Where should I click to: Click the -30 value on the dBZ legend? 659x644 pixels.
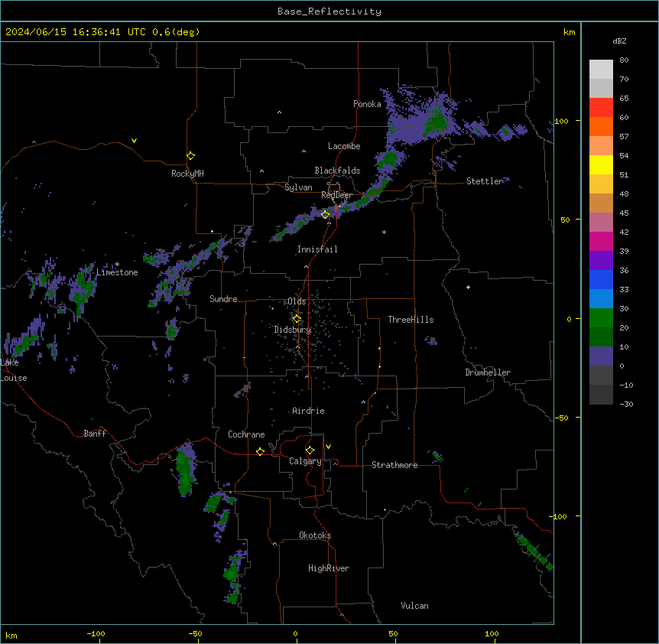pyautogui.click(x=627, y=405)
